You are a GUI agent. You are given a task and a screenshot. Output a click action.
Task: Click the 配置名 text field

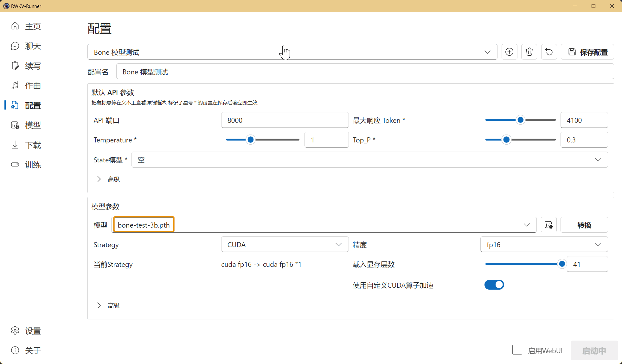click(x=365, y=72)
